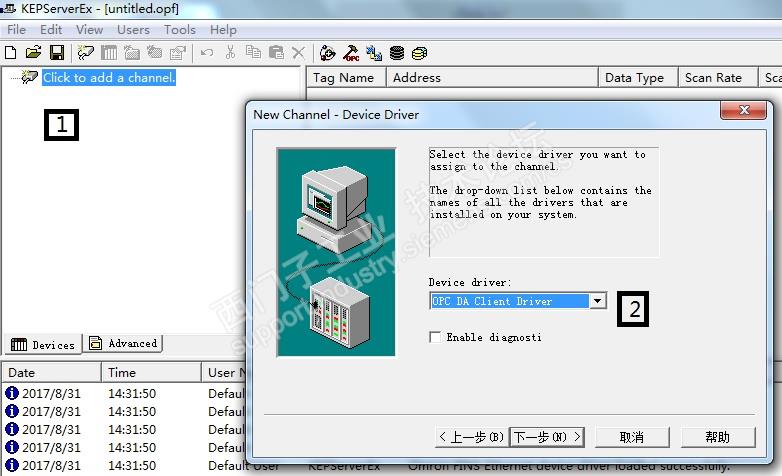
Task: Click the 上一步(B) back button
Action: coord(472,437)
